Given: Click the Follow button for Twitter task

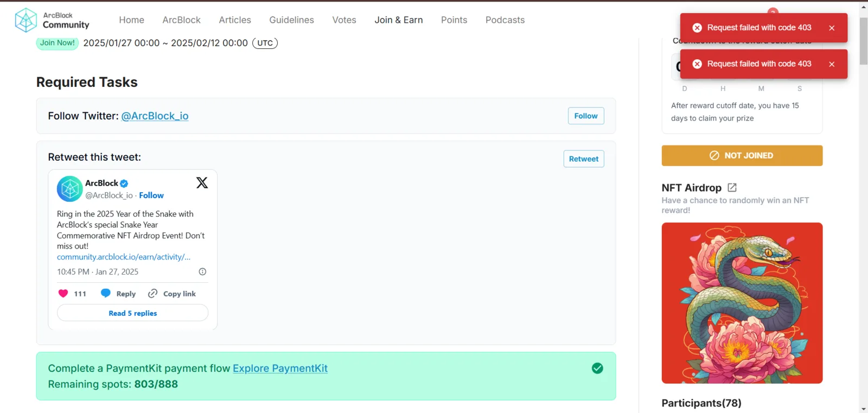Looking at the screenshot, I should coord(586,116).
